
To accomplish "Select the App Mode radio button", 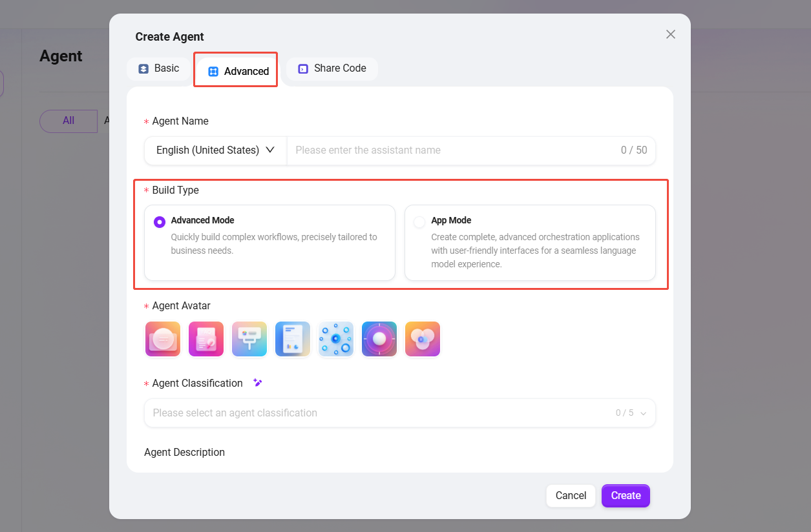I will 419,222.
